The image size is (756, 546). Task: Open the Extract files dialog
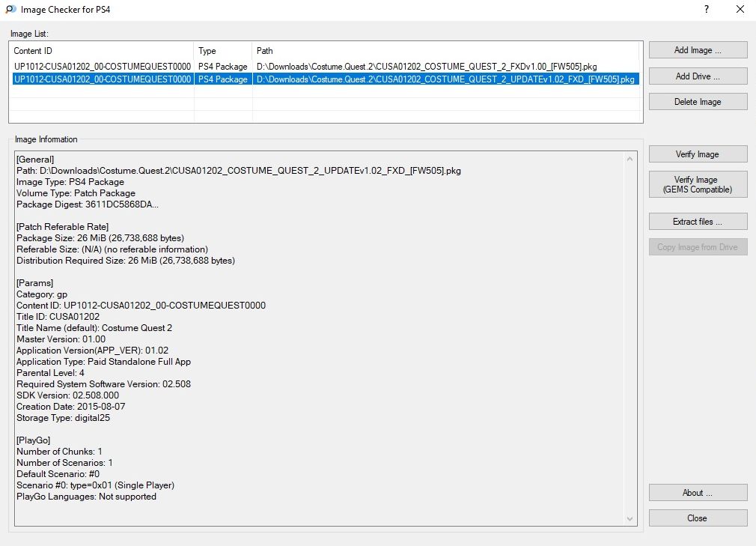point(698,222)
